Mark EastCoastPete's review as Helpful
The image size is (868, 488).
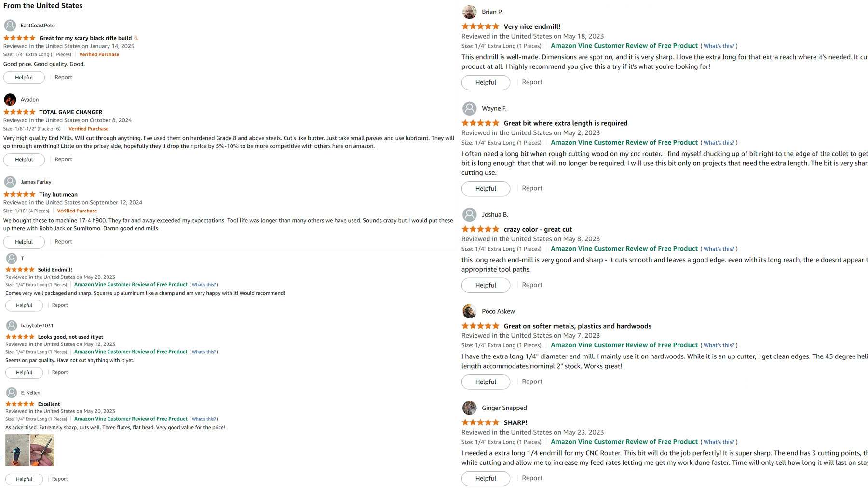click(x=24, y=78)
